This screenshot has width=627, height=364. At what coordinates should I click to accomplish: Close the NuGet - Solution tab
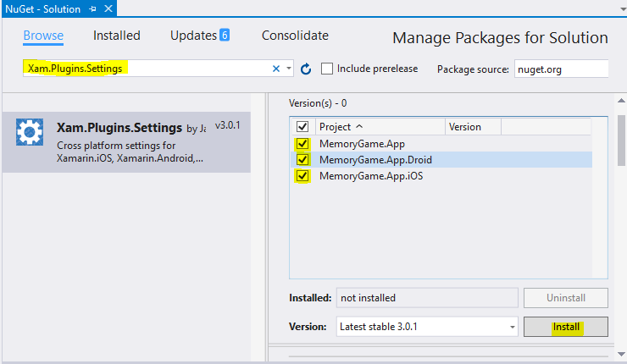[x=108, y=8]
